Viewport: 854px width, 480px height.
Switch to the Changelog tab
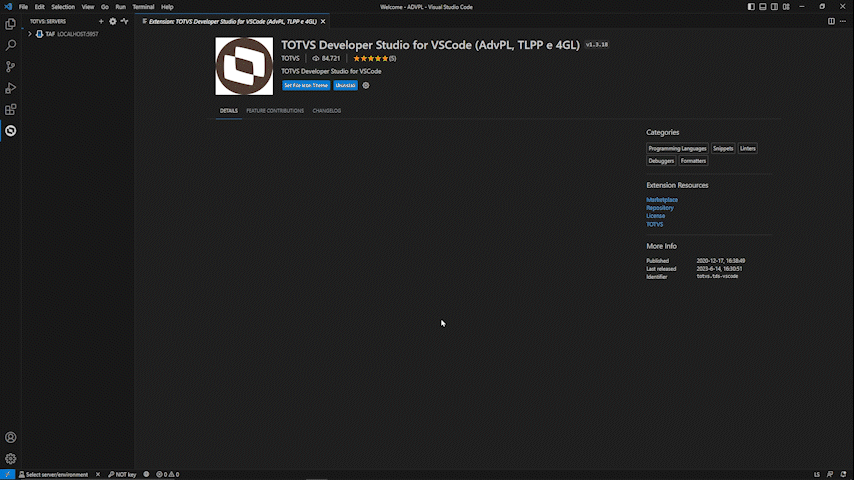click(327, 111)
